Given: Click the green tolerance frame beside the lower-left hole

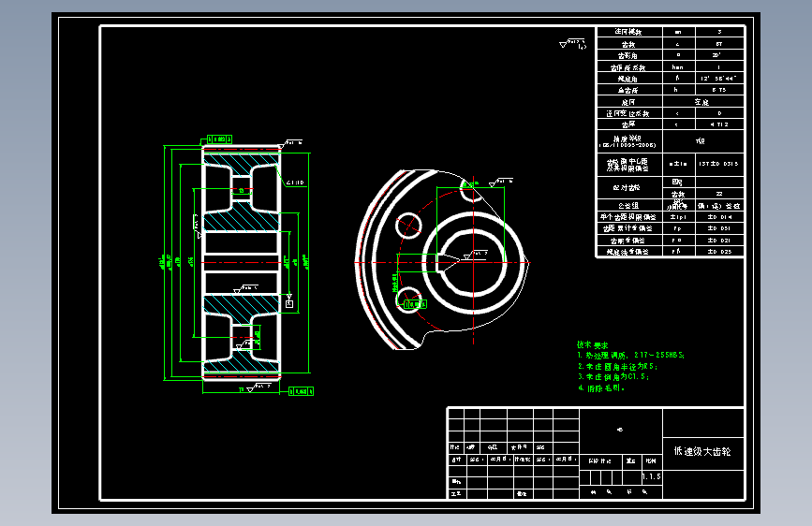Looking at the screenshot, I should (415, 304).
